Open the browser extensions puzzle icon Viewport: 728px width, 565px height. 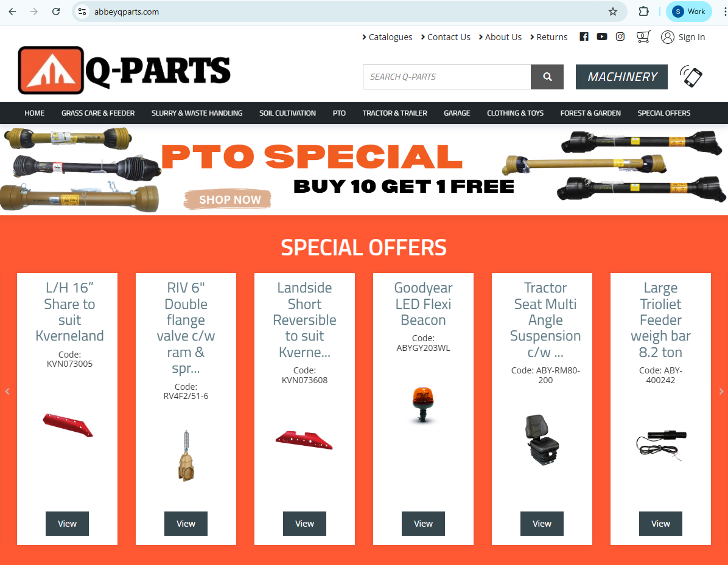[x=643, y=12]
